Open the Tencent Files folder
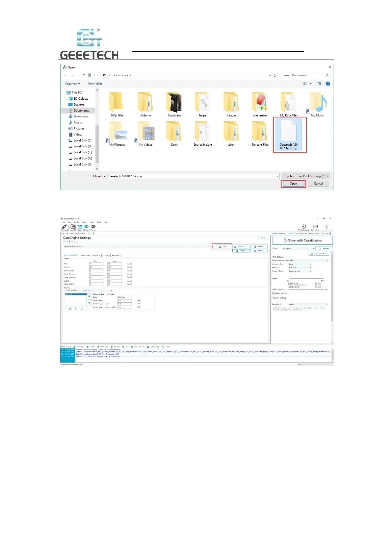Image resolution: width=392 pixels, height=554 pixels. pyautogui.click(x=260, y=134)
